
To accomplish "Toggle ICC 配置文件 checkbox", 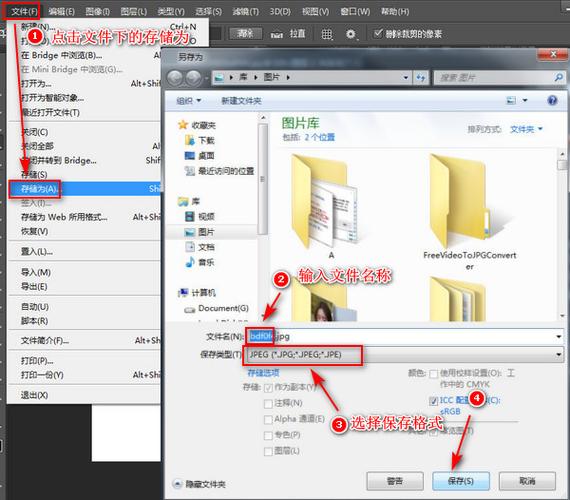I will tap(433, 401).
